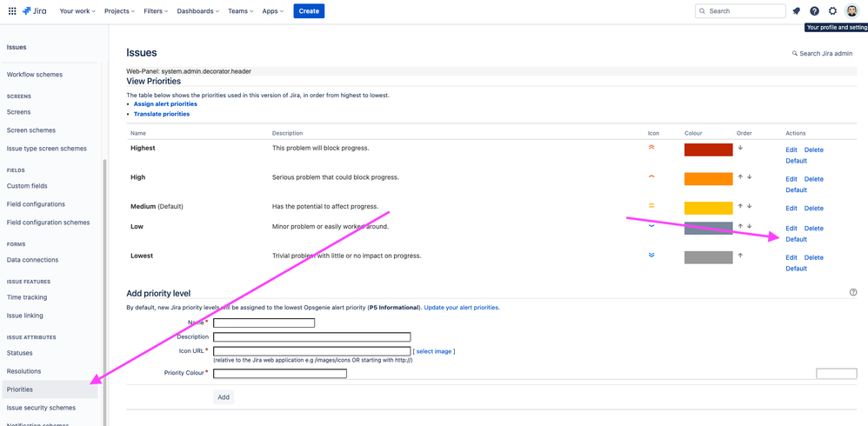The image size is (868, 426).
Task: Open the Dashboards dropdown
Action: point(198,11)
